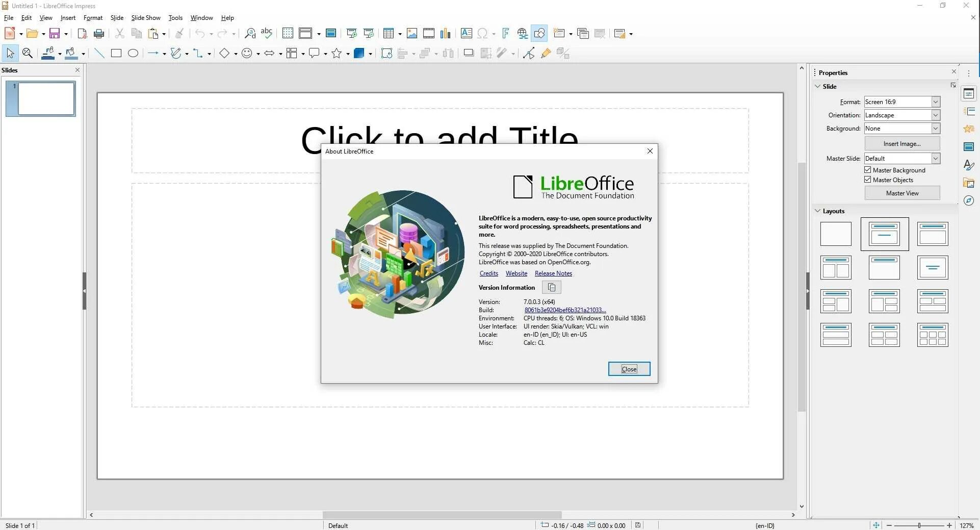Open Sidebar Animation star icon
The height and width of the screenshot is (530, 980).
tap(969, 129)
